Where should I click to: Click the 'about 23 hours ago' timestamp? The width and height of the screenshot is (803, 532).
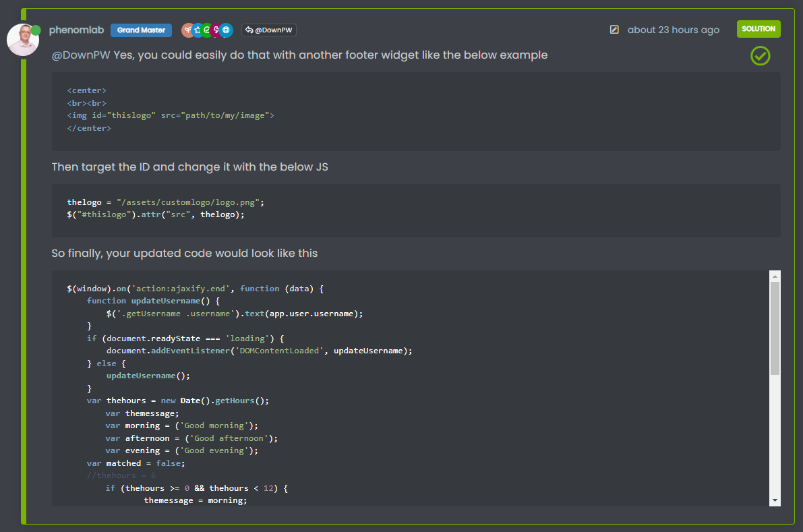point(673,30)
